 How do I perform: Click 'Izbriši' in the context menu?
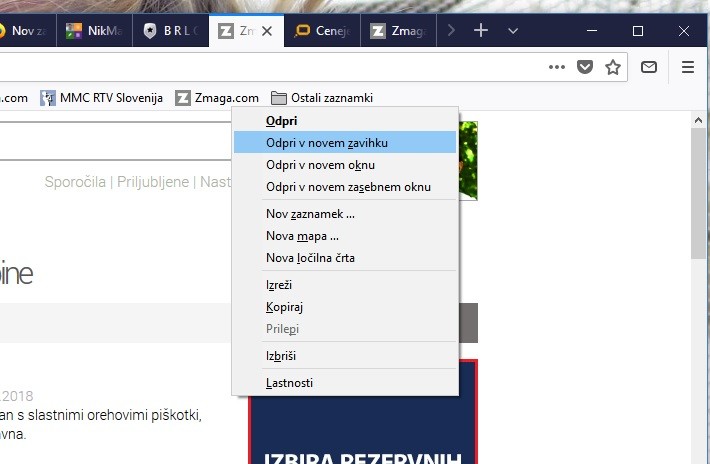click(281, 355)
